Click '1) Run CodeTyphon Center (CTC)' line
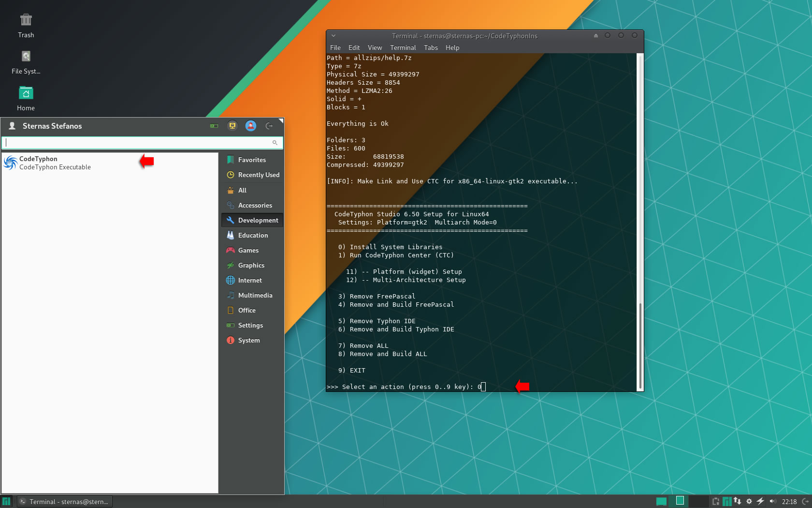 pos(396,255)
